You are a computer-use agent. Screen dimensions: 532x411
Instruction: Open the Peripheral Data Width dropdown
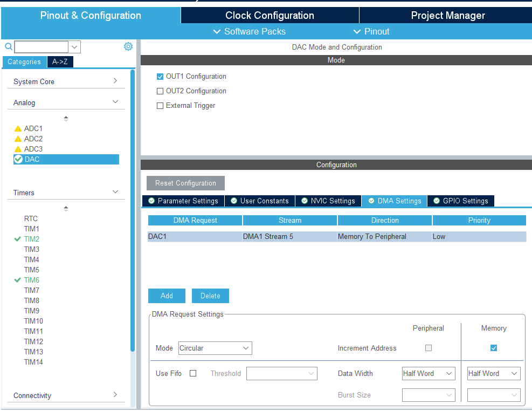point(429,373)
